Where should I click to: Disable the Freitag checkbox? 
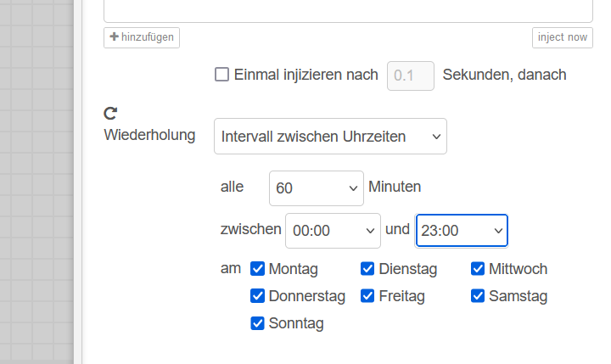pyautogui.click(x=367, y=296)
